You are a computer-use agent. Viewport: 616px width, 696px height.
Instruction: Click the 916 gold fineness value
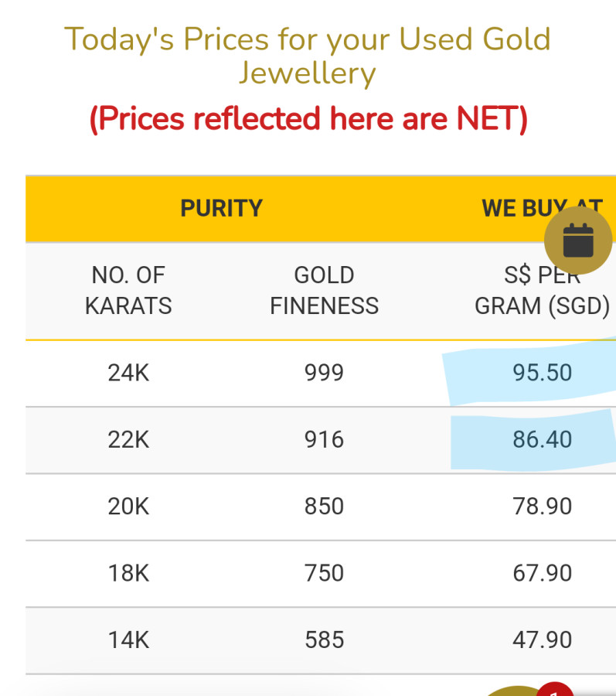324,440
